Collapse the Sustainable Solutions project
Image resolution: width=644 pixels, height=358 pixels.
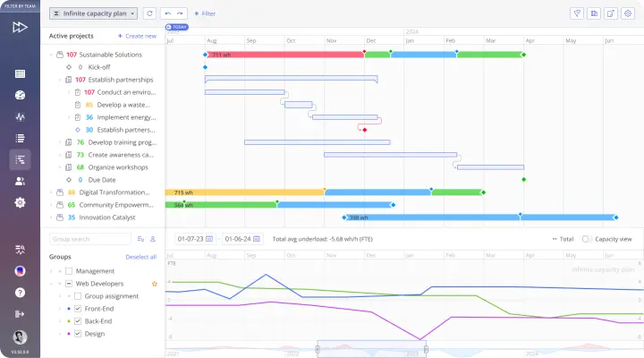(50, 55)
